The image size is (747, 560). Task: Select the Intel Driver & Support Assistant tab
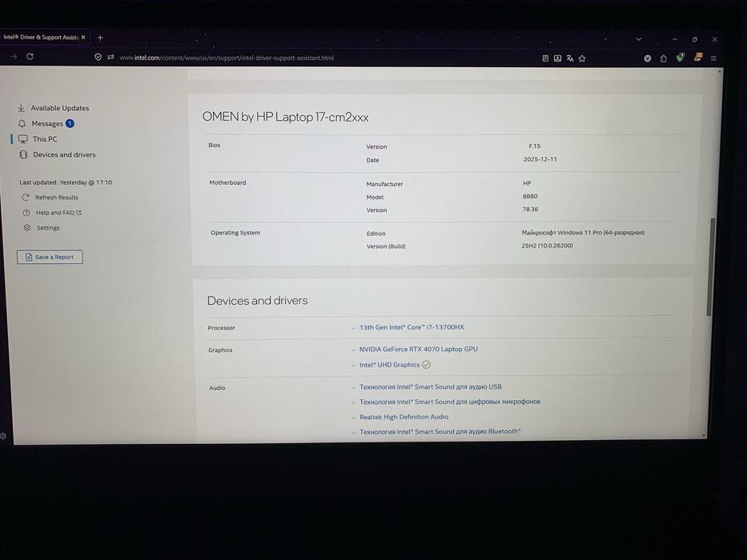coord(41,37)
